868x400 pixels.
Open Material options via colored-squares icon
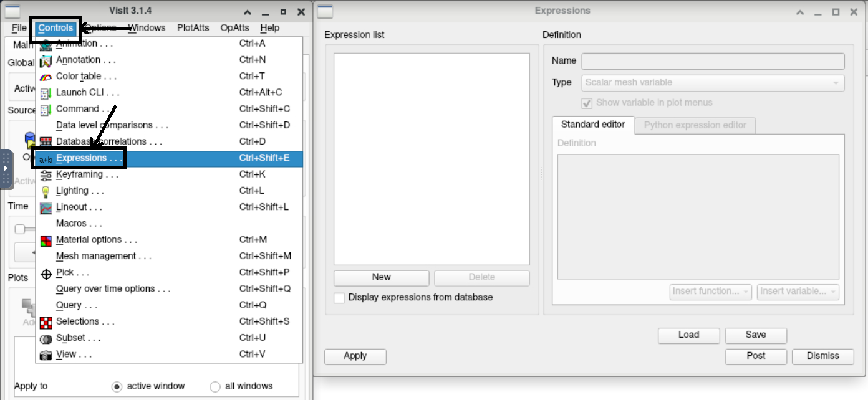46,240
